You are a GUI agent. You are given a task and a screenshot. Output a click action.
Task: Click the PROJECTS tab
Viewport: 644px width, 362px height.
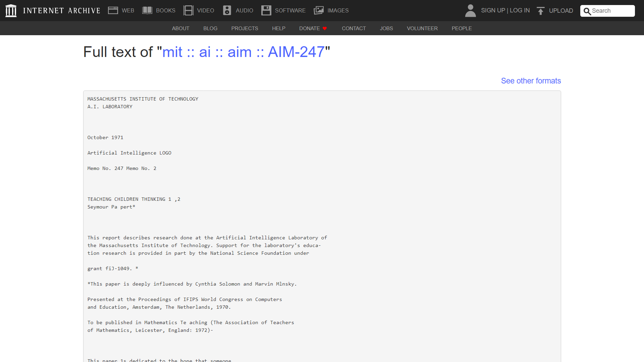coord(245,28)
